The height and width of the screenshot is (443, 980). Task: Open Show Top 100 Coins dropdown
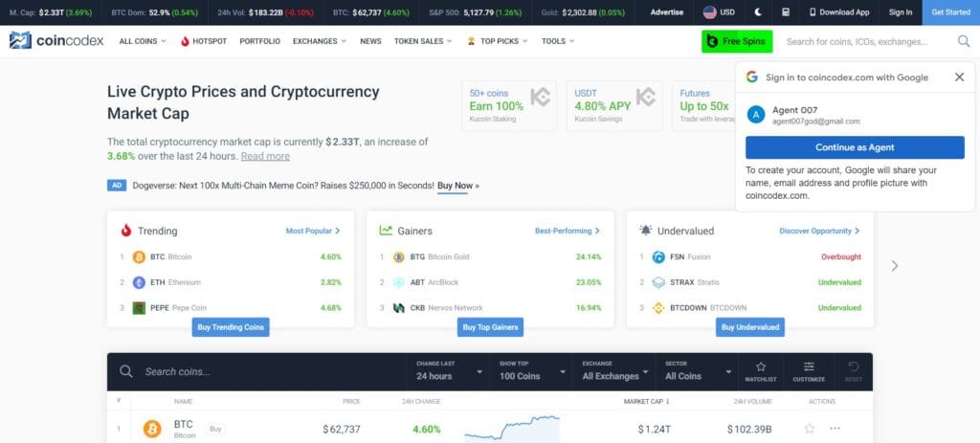click(x=532, y=371)
